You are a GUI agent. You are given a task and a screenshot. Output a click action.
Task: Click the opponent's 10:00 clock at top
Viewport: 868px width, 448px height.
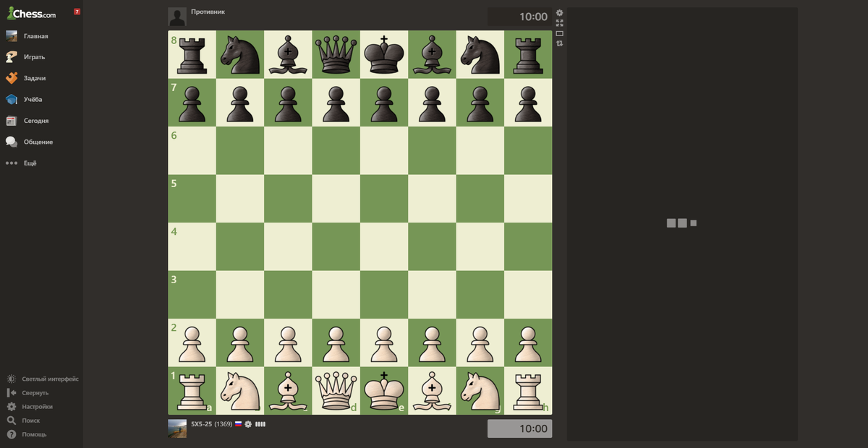(519, 17)
